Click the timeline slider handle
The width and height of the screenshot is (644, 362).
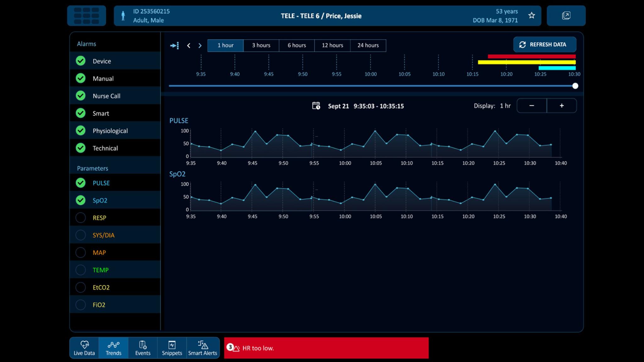click(575, 86)
